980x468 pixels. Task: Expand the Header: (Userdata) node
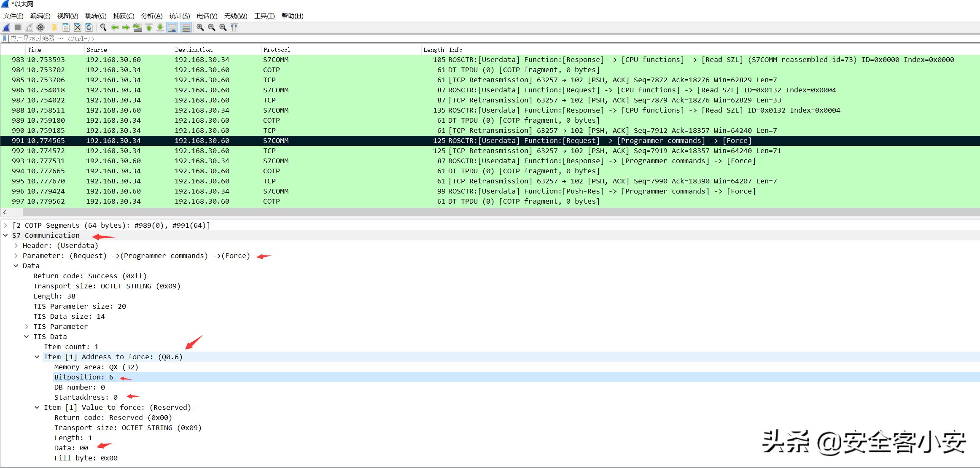[x=16, y=245]
